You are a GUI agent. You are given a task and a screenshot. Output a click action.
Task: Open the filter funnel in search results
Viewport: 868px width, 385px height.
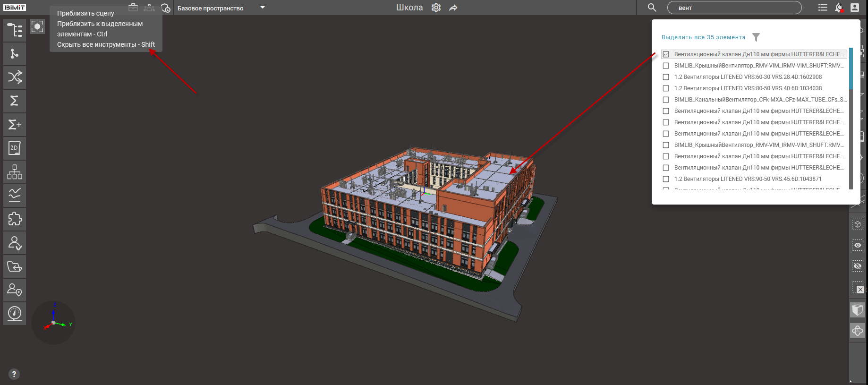tap(756, 37)
